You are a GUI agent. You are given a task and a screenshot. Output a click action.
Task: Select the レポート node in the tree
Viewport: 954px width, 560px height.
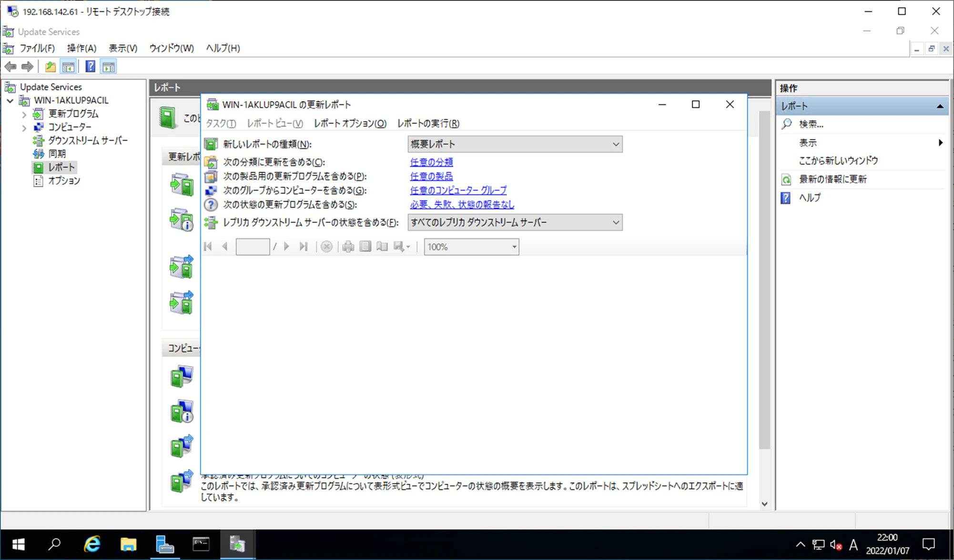[x=61, y=167]
